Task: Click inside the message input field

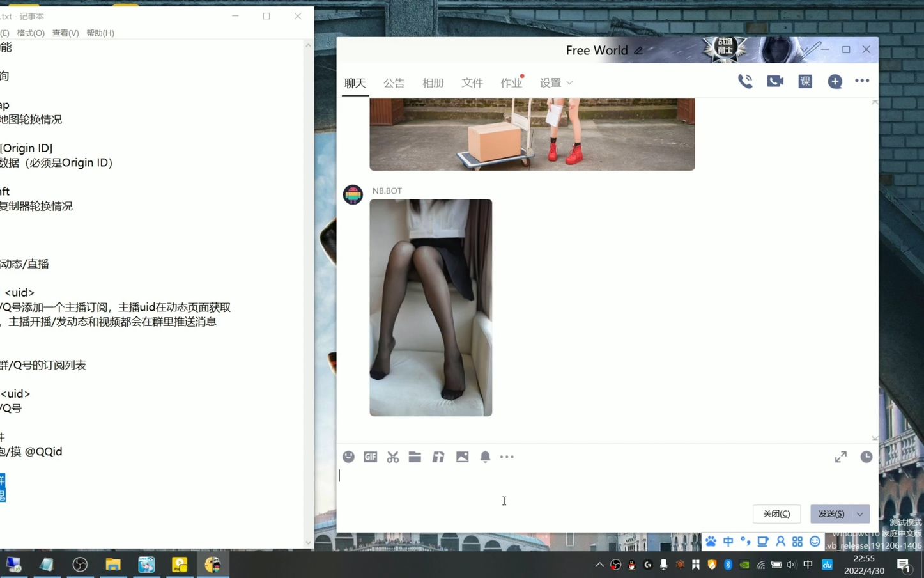Action: pos(575,486)
